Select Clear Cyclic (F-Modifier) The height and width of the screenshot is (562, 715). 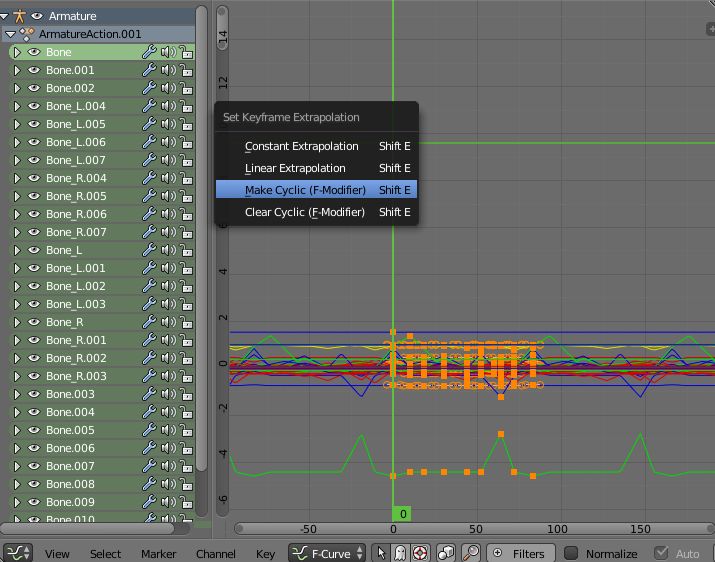coord(316,212)
